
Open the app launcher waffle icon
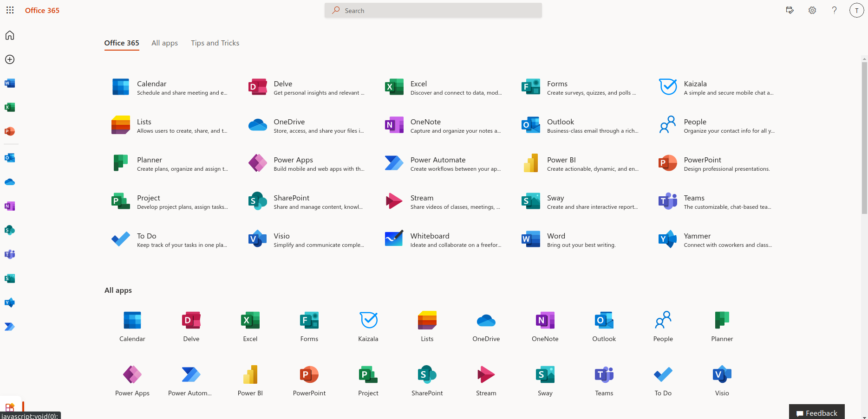pos(10,10)
